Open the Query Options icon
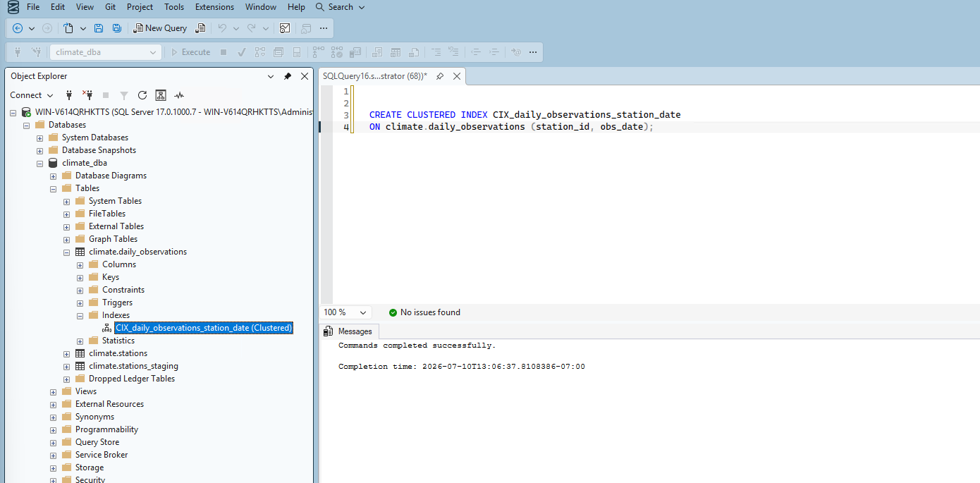Image resolution: width=980 pixels, height=483 pixels. (278, 52)
